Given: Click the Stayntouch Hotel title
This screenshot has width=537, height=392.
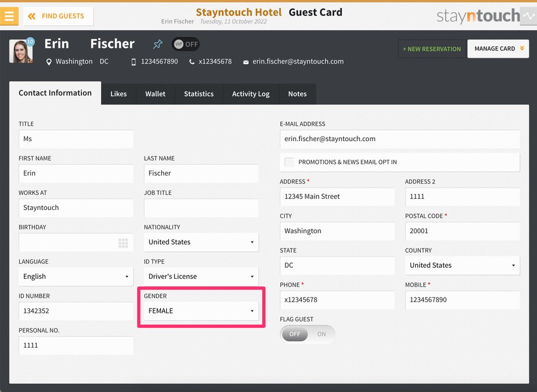Looking at the screenshot, I should (x=239, y=12).
